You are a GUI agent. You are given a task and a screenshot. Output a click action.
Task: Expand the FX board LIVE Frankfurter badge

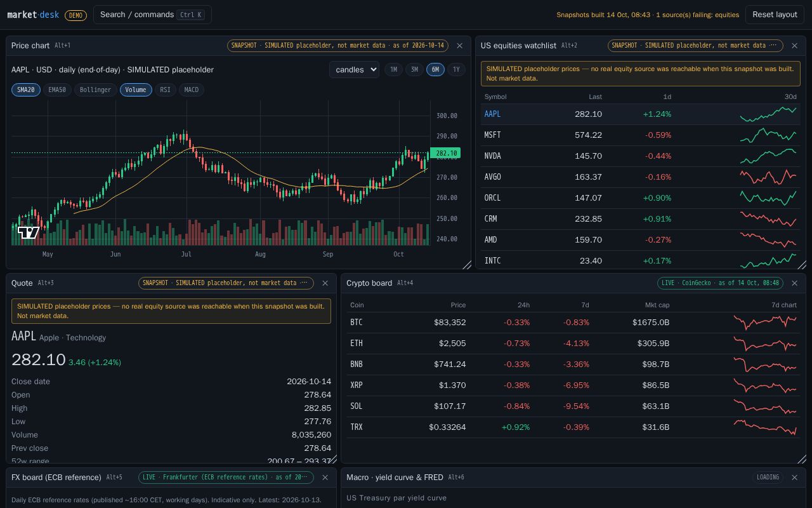[226, 478]
